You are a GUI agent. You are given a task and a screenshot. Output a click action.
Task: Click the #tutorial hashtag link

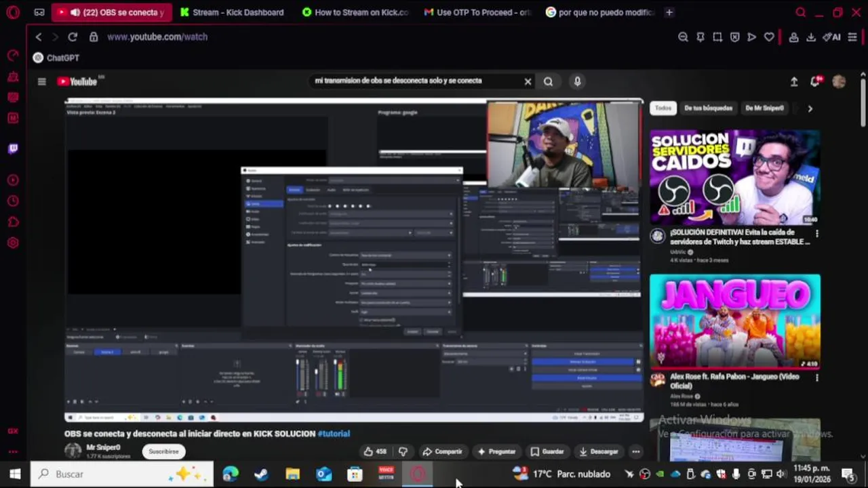click(x=334, y=434)
